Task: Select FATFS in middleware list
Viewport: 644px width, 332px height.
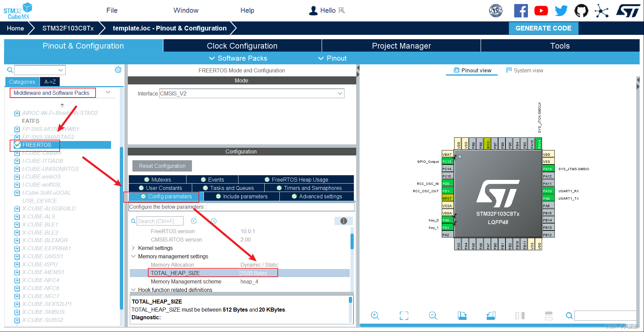Action: pos(31,121)
